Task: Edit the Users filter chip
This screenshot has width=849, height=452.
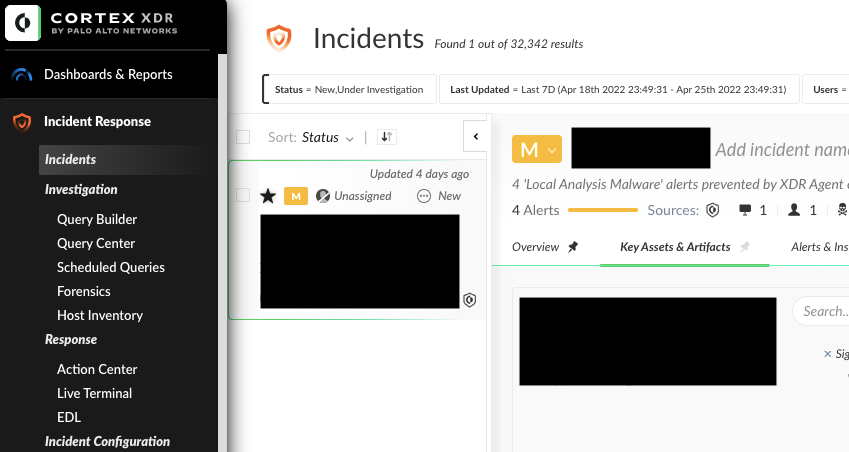Action: pos(826,89)
